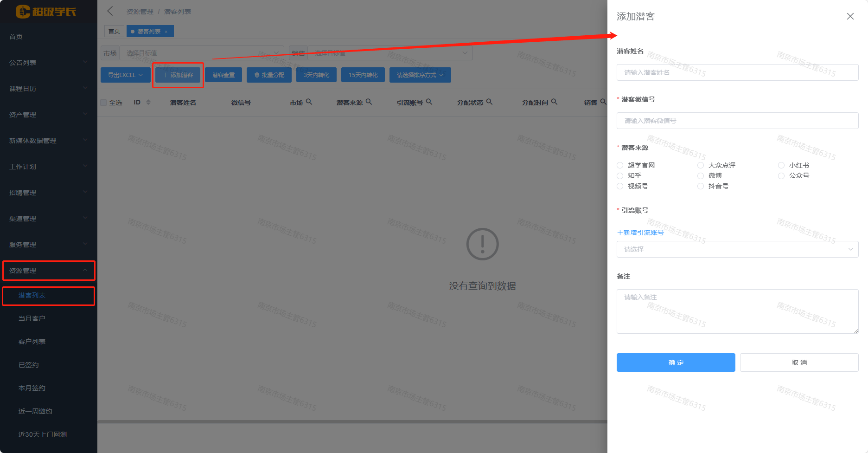Click the search icon beside 分配状态 column
The image size is (868, 453).
pos(489,102)
